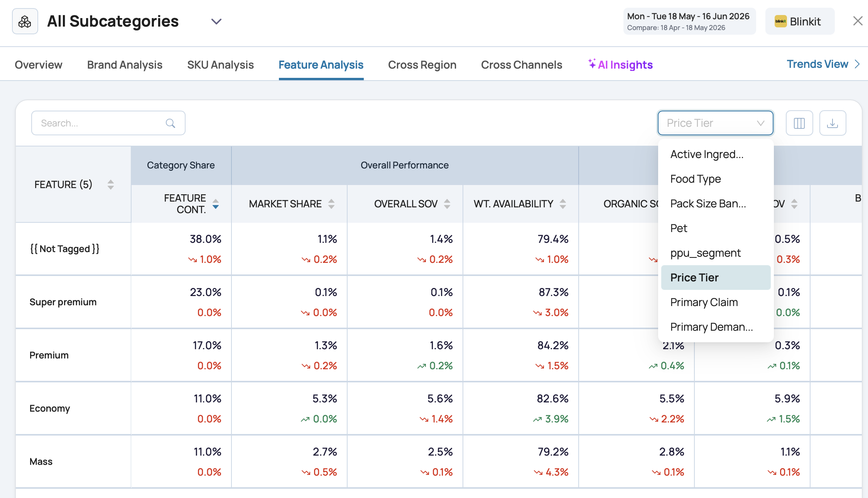868x498 pixels.
Task: Open the date range picker
Action: tap(689, 22)
